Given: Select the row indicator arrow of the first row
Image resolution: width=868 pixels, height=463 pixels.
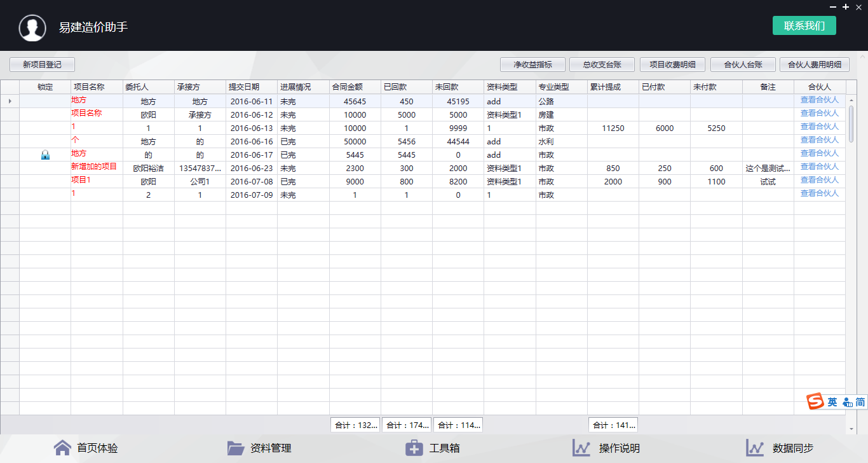Looking at the screenshot, I should click(x=10, y=101).
